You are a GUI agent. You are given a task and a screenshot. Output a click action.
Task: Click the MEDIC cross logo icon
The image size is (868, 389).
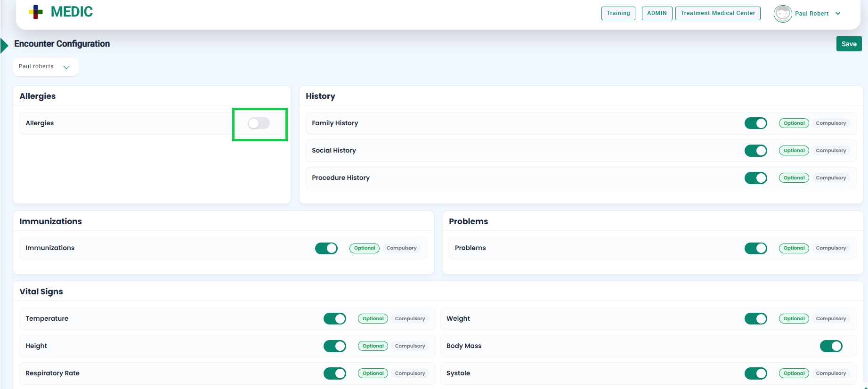click(x=36, y=12)
